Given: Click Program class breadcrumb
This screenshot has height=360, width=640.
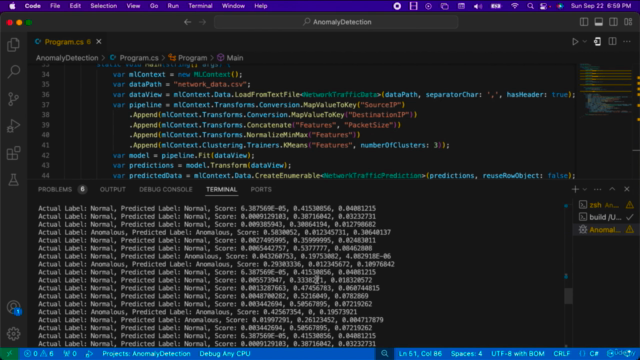Looking at the screenshot, I should tap(188, 58).
